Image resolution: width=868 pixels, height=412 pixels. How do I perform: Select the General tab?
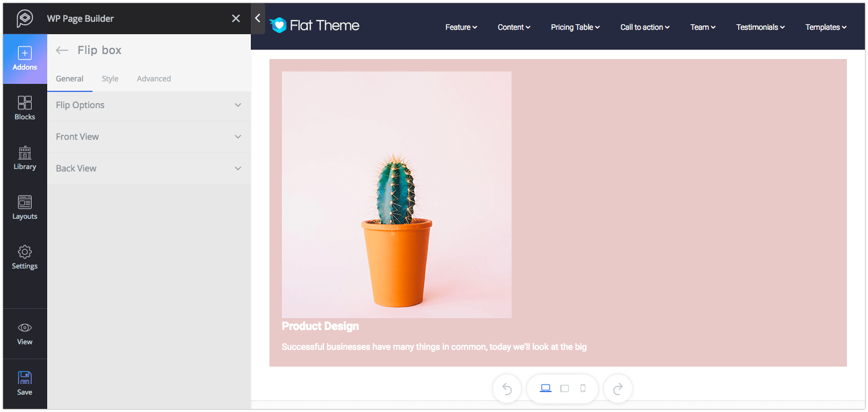pos(70,79)
